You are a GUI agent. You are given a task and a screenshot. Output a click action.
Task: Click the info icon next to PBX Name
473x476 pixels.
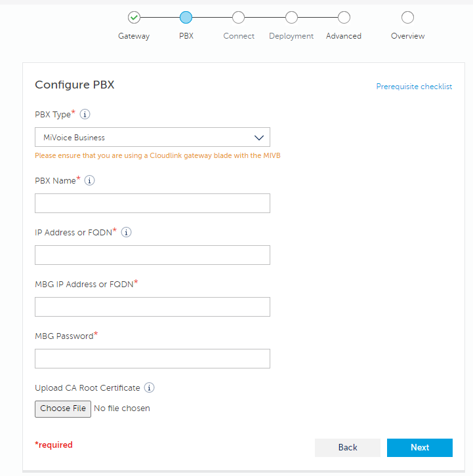[89, 180]
